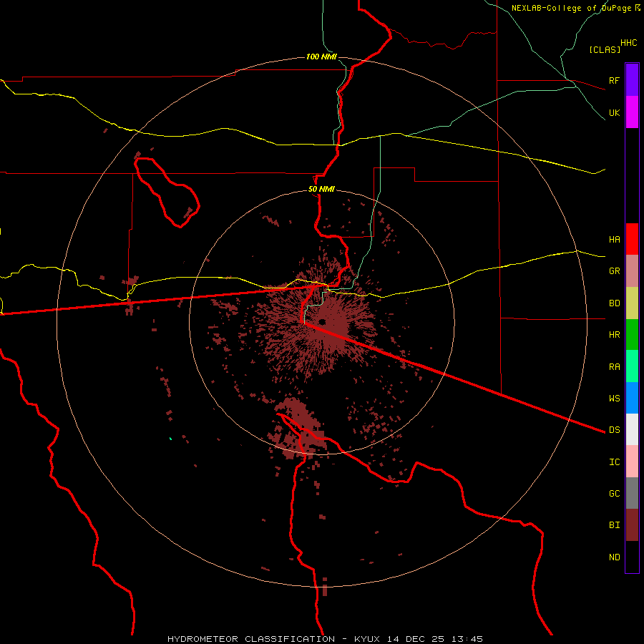The image size is (644, 644).
Task: Click the RA legend label
Action: click(614, 367)
